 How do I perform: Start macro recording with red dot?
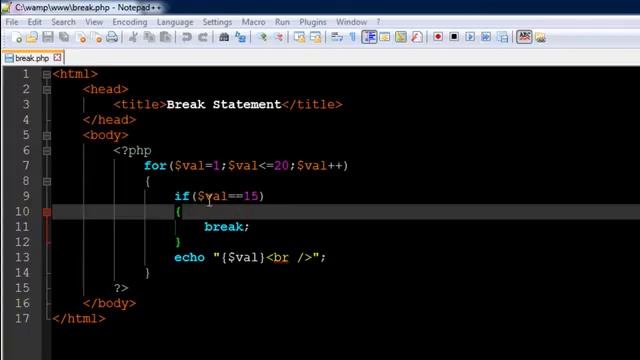pos(438,37)
